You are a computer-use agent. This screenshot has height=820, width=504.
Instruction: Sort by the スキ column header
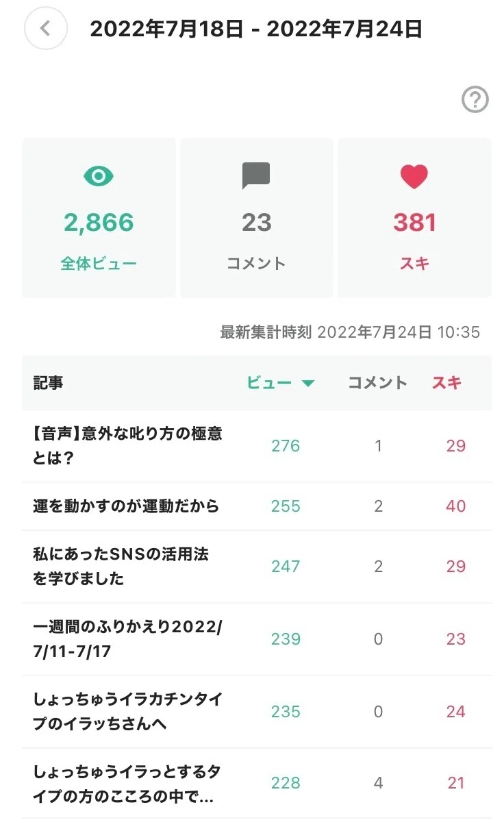tap(446, 383)
